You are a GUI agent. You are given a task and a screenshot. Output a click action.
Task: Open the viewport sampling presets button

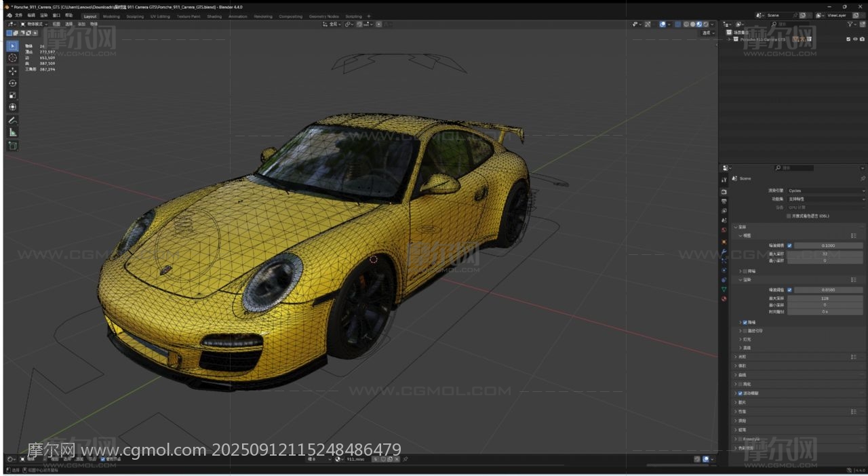click(854, 235)
